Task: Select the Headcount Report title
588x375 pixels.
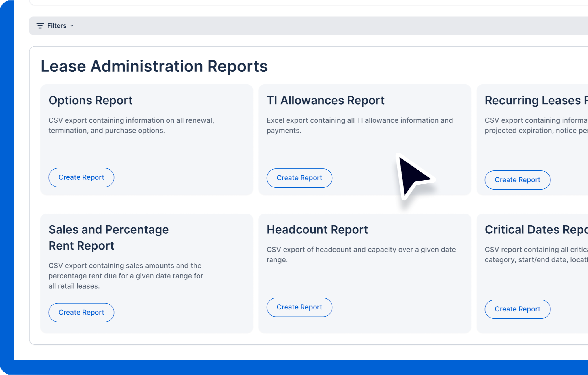Action: point(317,230)
